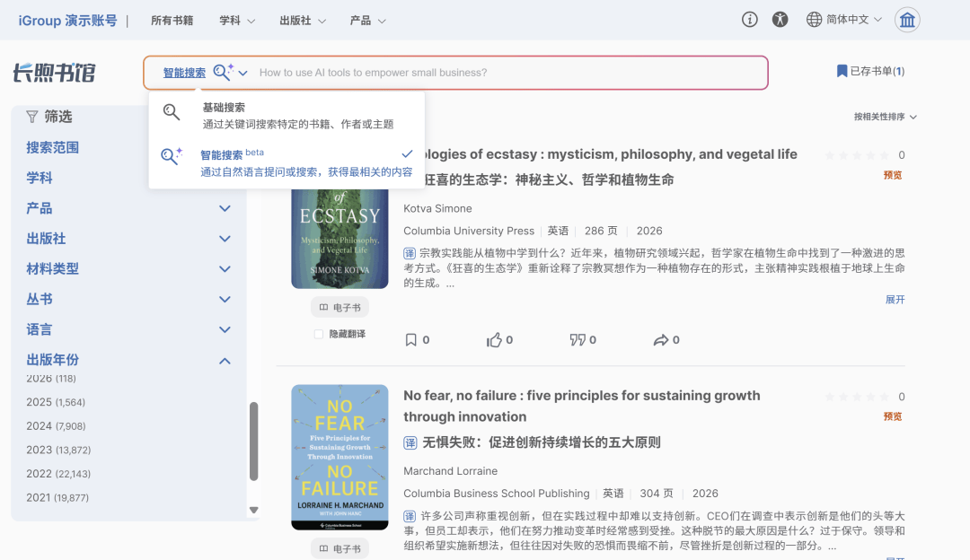Rate No fear, no failure with stars

tap(858, 397)
